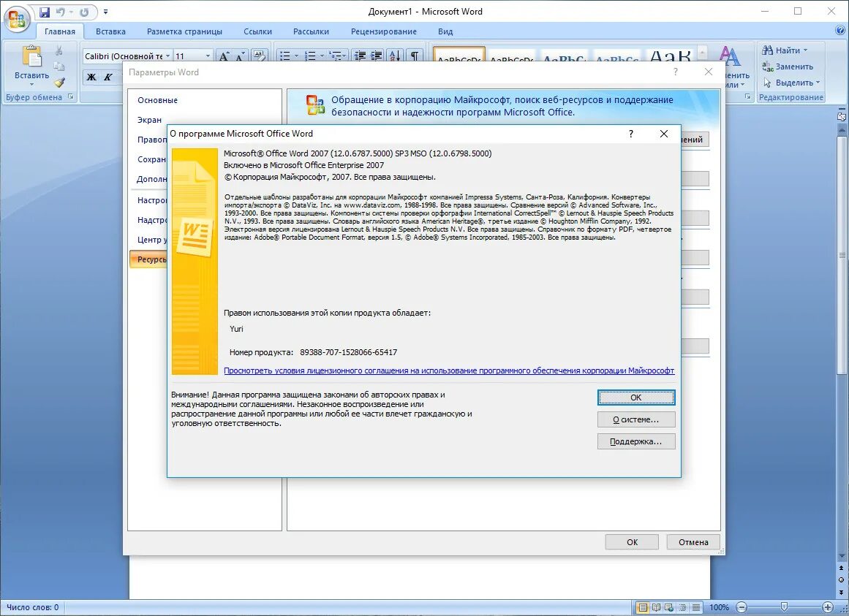The image size is (849, 616).
Task: Click the Параметры Word help question mark
Action: [x=675, y=72]
